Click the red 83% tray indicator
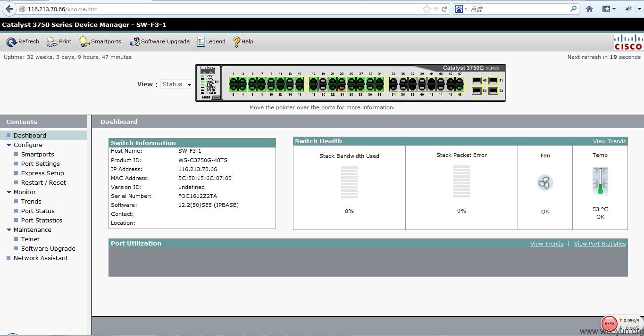This screenshot has height=336, width=644. point(609,324)
